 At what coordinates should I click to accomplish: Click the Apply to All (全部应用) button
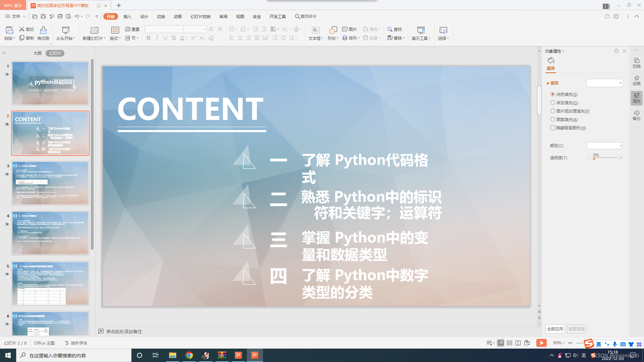coord(555,329)
